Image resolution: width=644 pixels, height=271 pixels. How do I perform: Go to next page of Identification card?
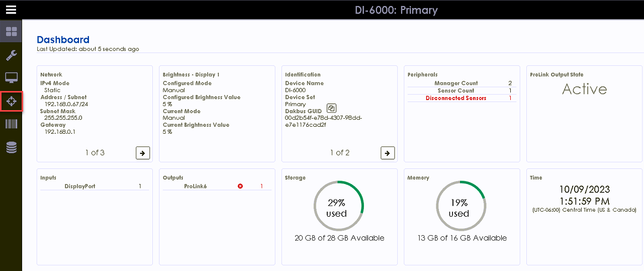(388, 153)
